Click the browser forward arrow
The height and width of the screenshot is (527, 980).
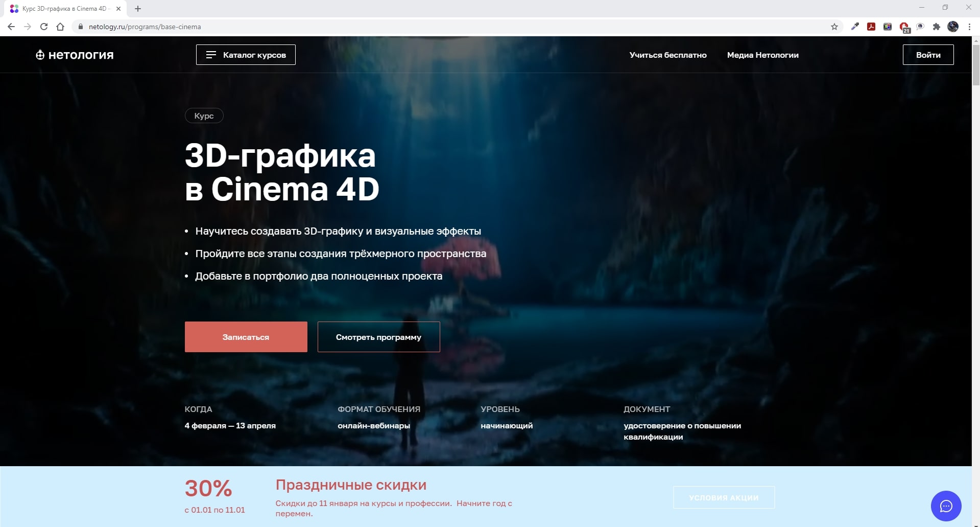pyautogui.click(x=28, y=27)
